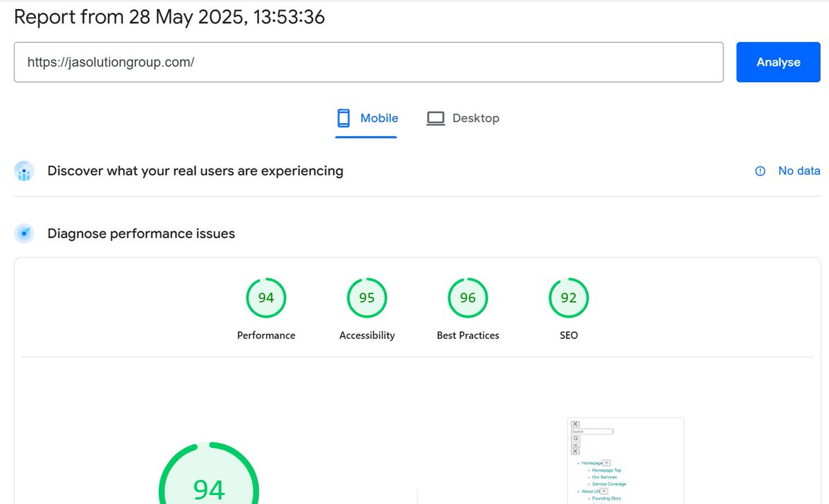
Task: Click the SEO label under the gauge
Action: pos(569,336)
